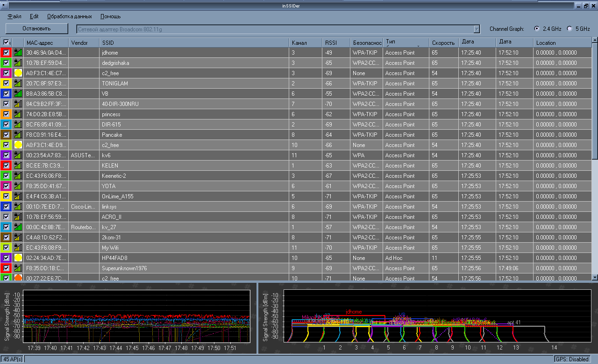Toggle the checkbox for the Pancake network

(x=6, y=135)
